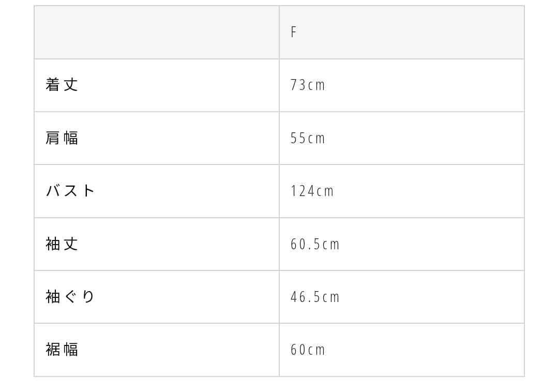Click the blank top-left header cell
558x392 pixels.
157,33
